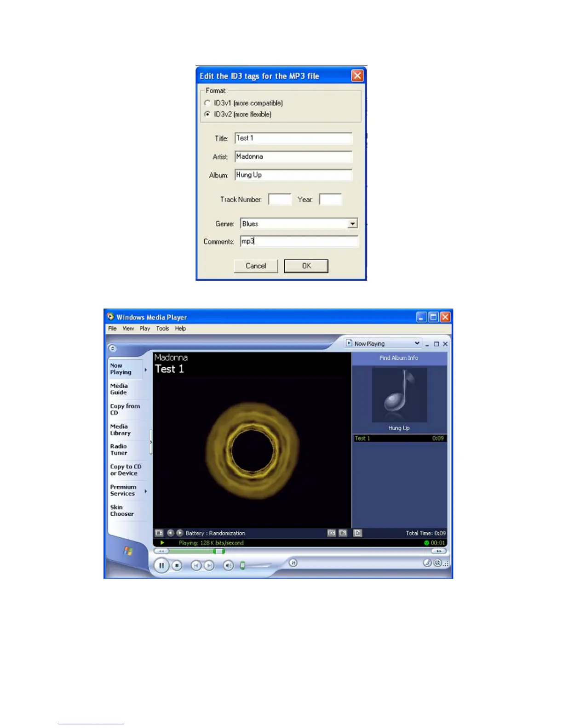Open the Genre dropdown list
Screen dimensions: 563x728
(352, 224)
